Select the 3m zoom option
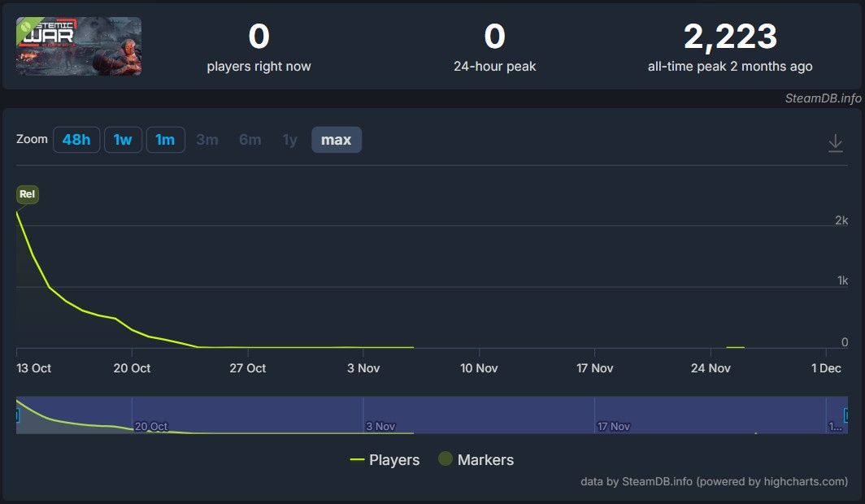This screenshot has width=865, height=504. 207,140
